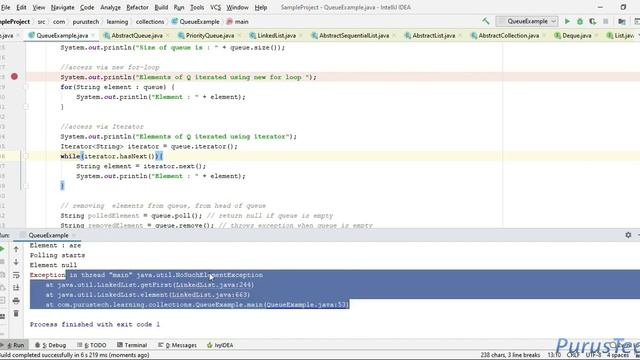The width and height of the screenshot is (640, 360).
Task: Open the Refactor menu
Action: (x=137, y=7)
